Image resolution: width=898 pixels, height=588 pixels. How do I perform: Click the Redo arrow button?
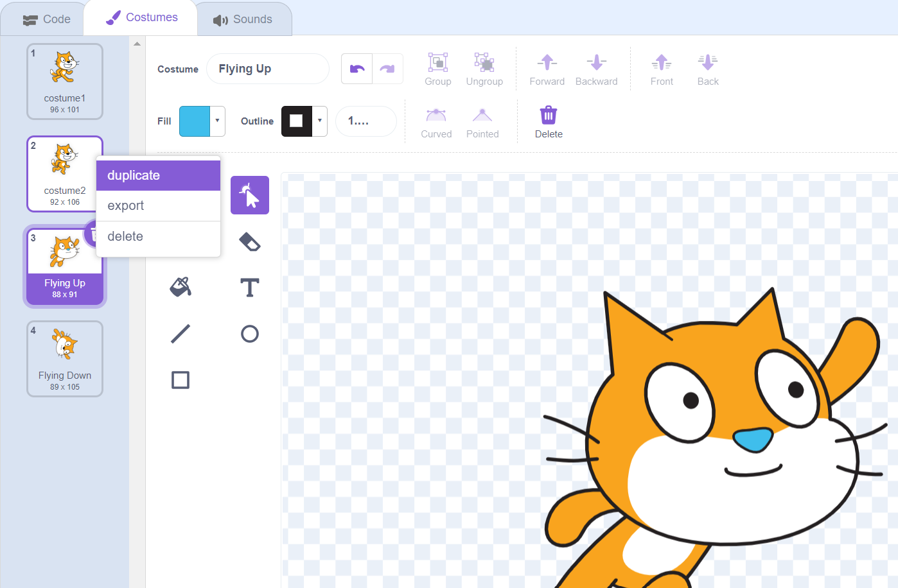coord(388,69)
